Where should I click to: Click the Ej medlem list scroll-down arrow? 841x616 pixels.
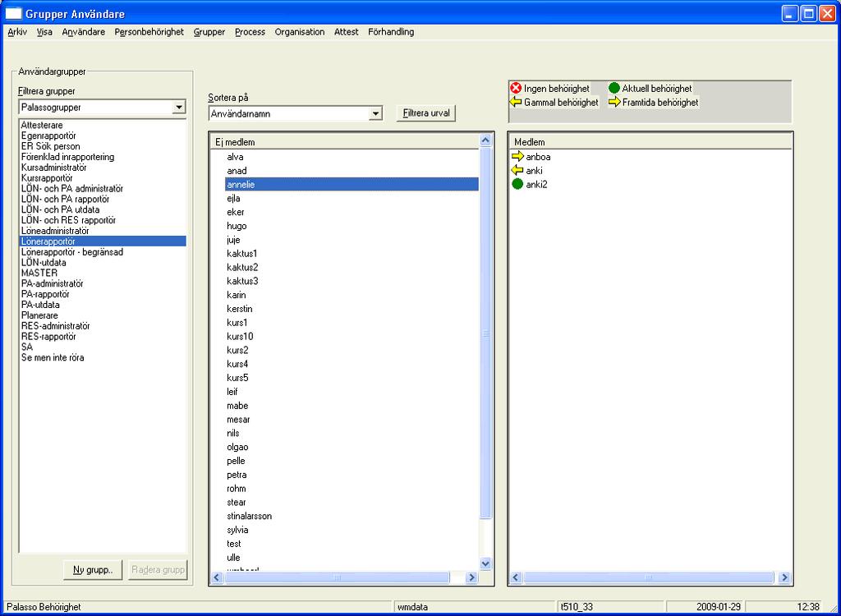click(x=485, y=563)
